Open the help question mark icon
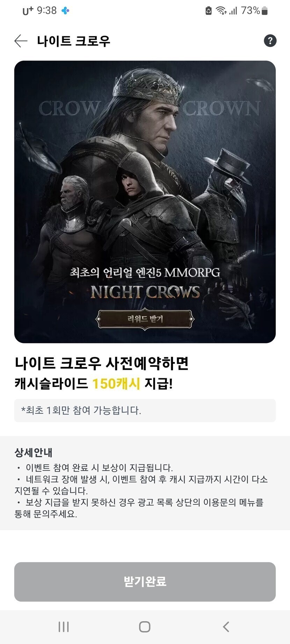The image size is (290, 644). [270, 41]
